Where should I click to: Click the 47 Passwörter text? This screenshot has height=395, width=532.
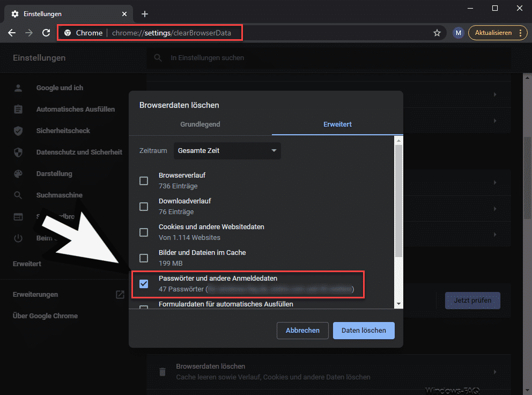point(181,289)
